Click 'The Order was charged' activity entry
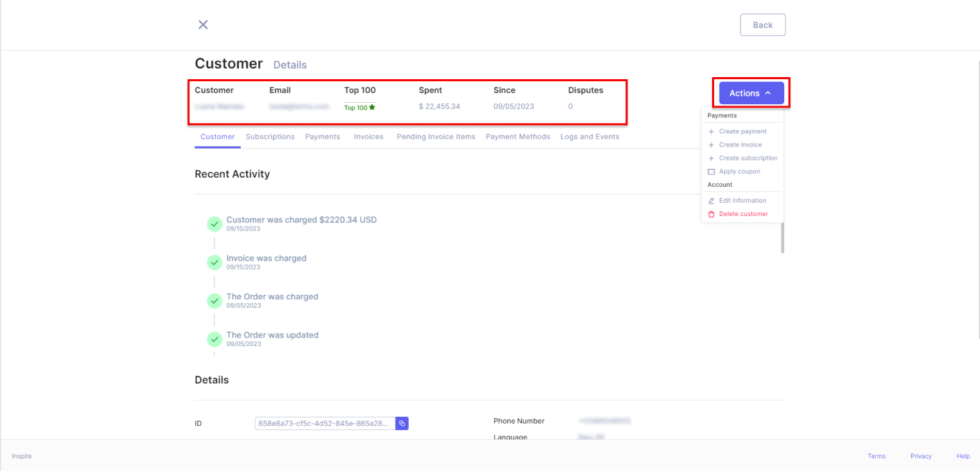 point(272,297)
